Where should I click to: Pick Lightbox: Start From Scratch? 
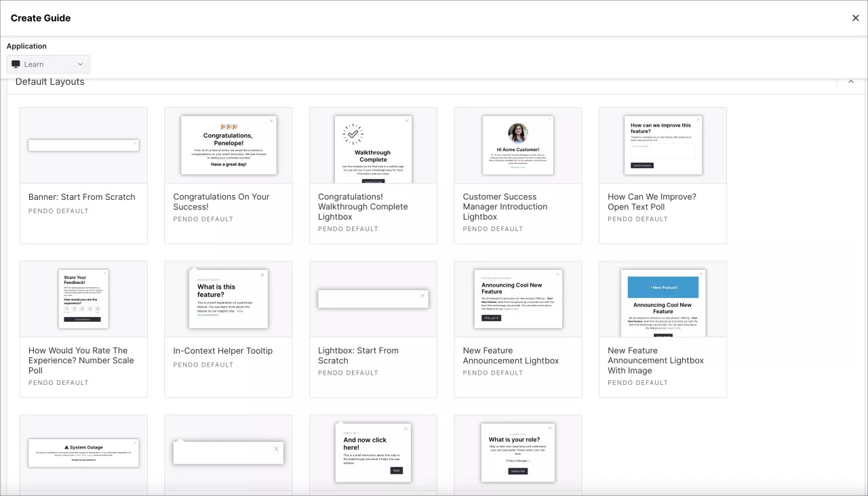pyautogui.click(x=373, y=299)
